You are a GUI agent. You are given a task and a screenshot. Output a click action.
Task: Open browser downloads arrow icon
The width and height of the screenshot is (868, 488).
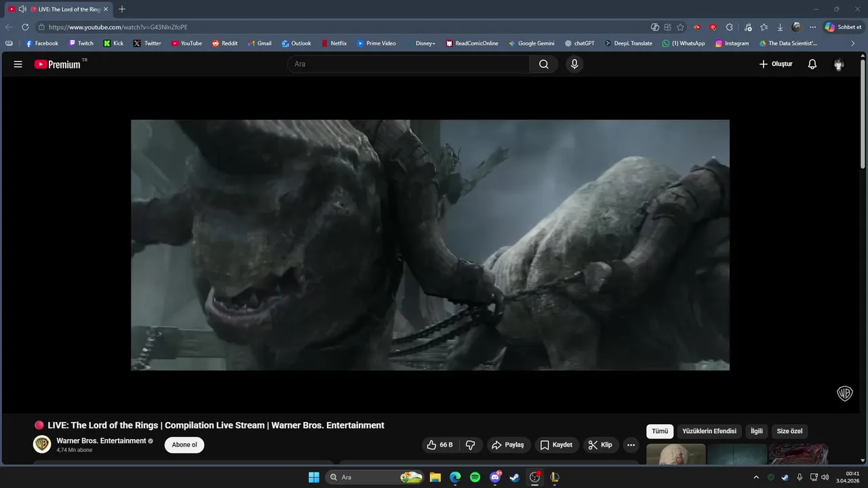pyautogui.click(x=781, y=27)
